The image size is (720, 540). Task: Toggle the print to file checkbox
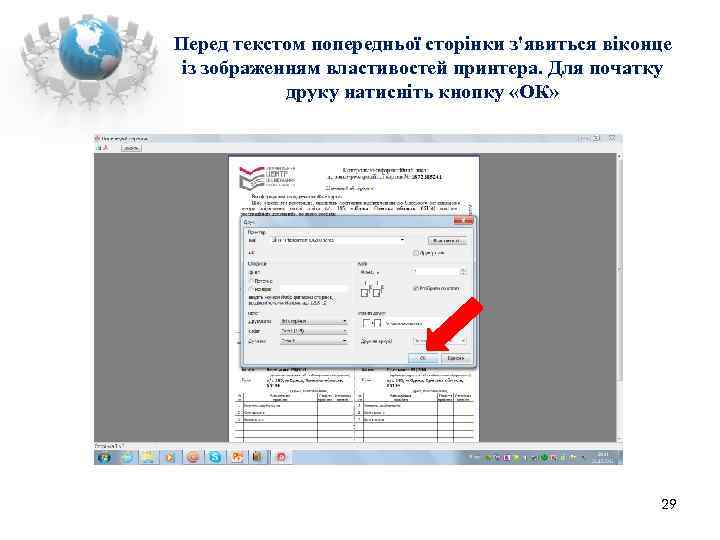tap(416, 253)
